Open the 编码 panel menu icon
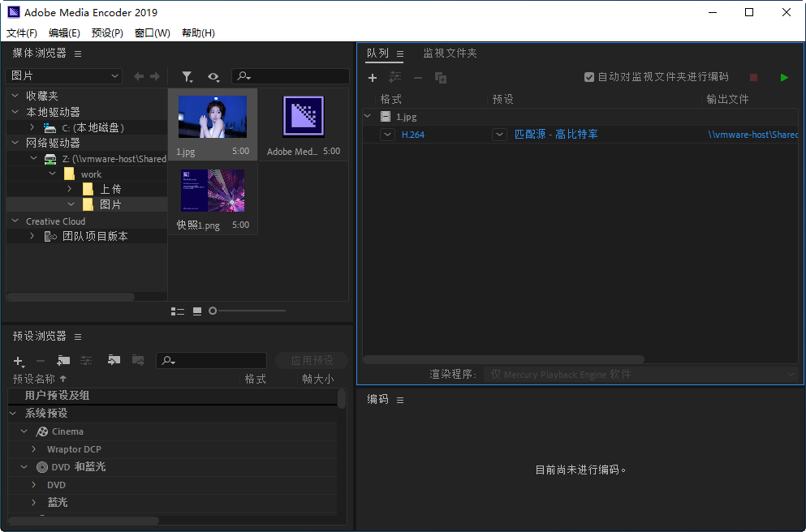 click(x=400, y=400)
